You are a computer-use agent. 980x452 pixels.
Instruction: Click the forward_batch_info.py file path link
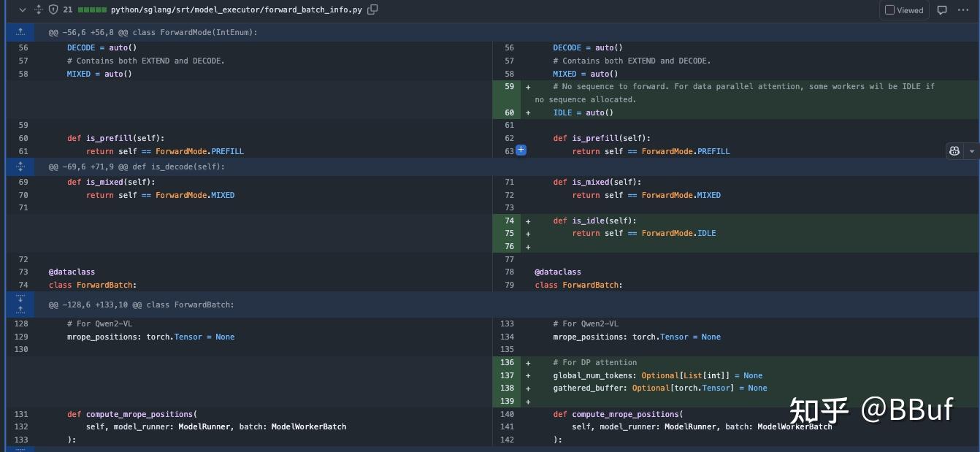tap(237, 10)
